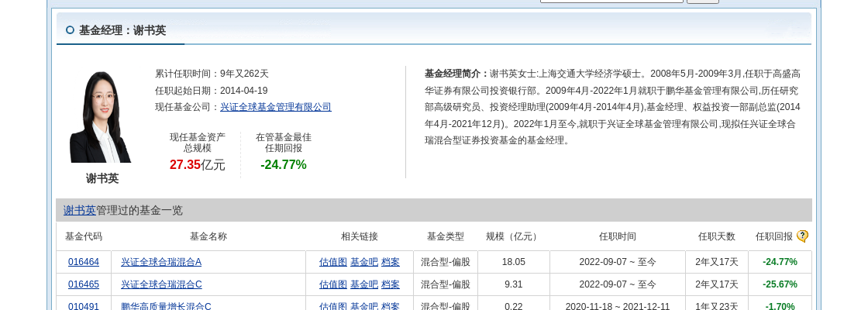Click the 基金名称 column header
The image size is (868, 310).
click(208, 236)
